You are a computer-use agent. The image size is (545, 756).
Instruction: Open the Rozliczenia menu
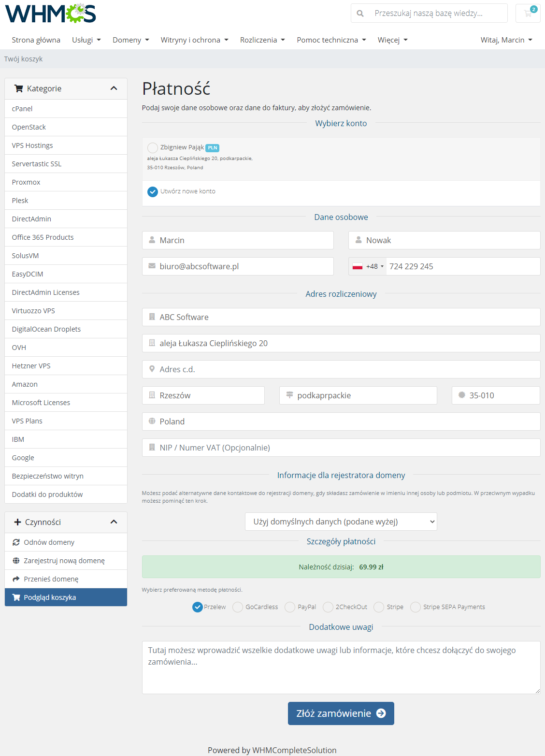[262, 40]
